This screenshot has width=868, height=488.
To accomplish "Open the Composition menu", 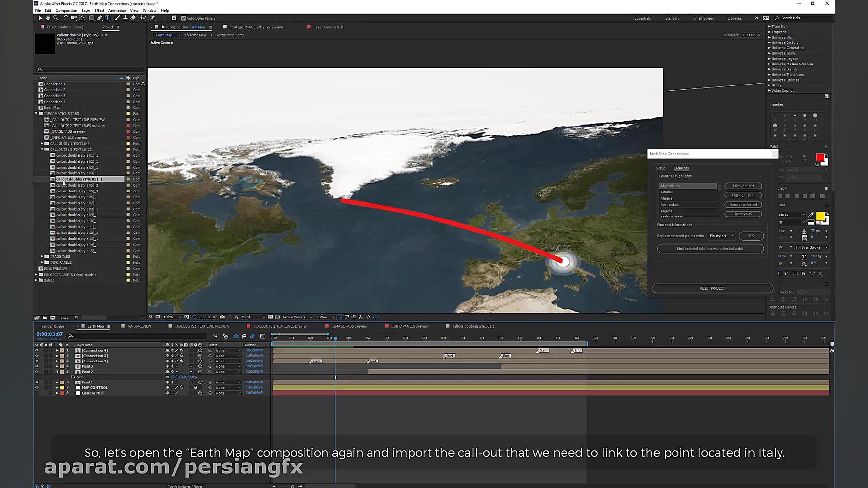I will pos(66,10).
